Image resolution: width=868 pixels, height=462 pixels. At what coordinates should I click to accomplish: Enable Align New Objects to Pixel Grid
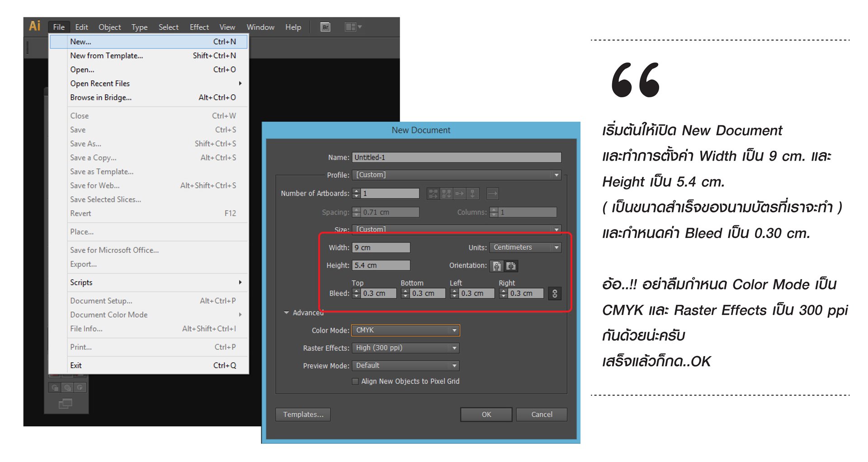tap(355, 381)
